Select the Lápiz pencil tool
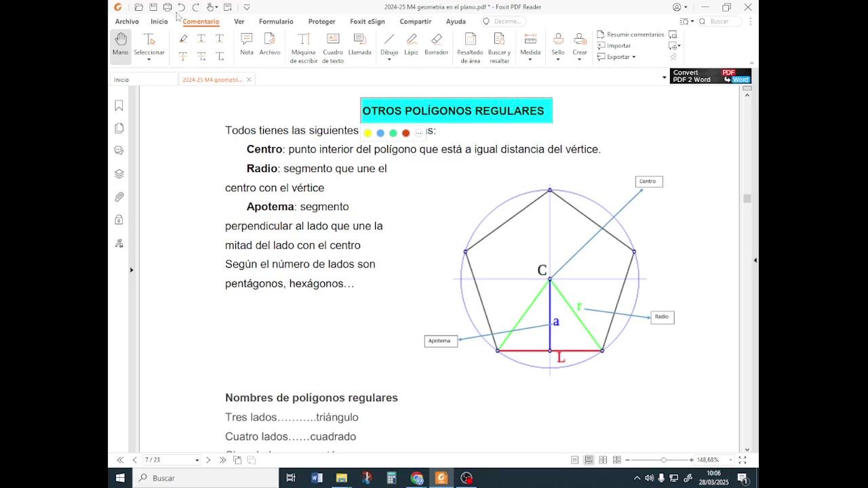Image resolution: width=868 pixels, height=488 pixels. pyautogui.click(x=412, y=44)
